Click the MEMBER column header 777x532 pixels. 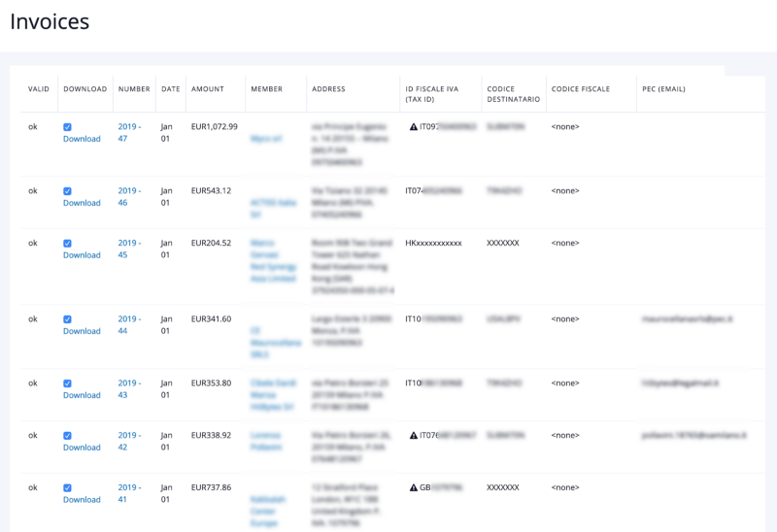pos(266,89)
